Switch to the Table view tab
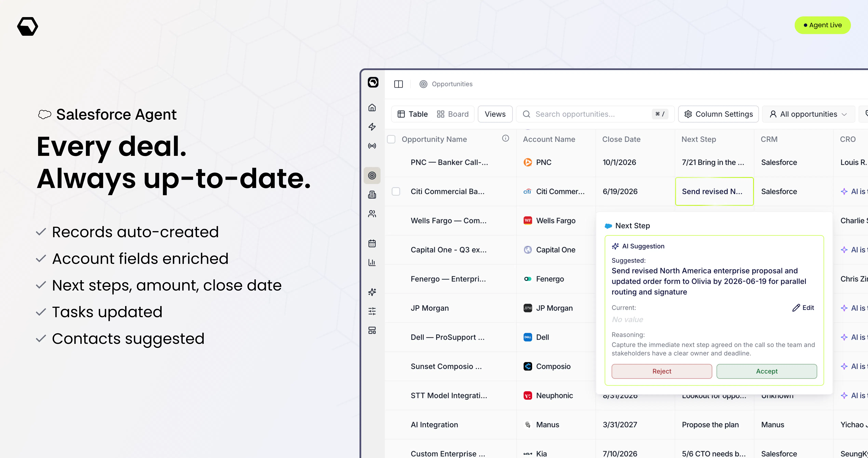Image resolution: width=868 pixels, height=458 pixels. coord(413,114)
